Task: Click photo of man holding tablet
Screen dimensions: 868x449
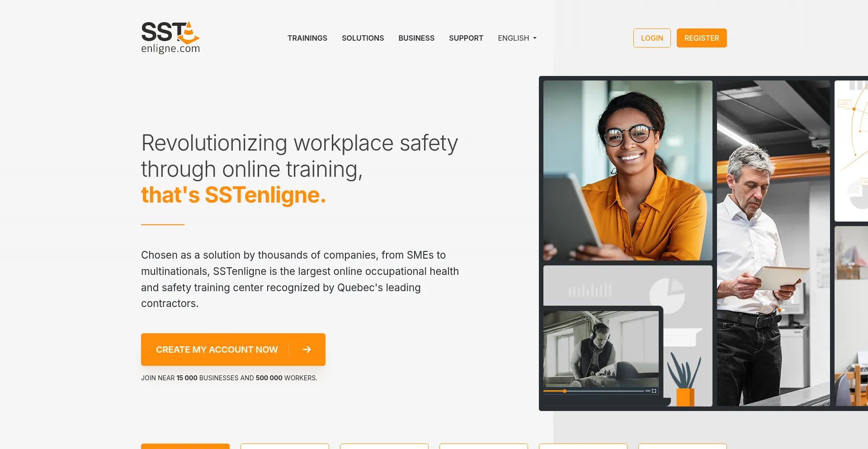Action: coord(774,243)
